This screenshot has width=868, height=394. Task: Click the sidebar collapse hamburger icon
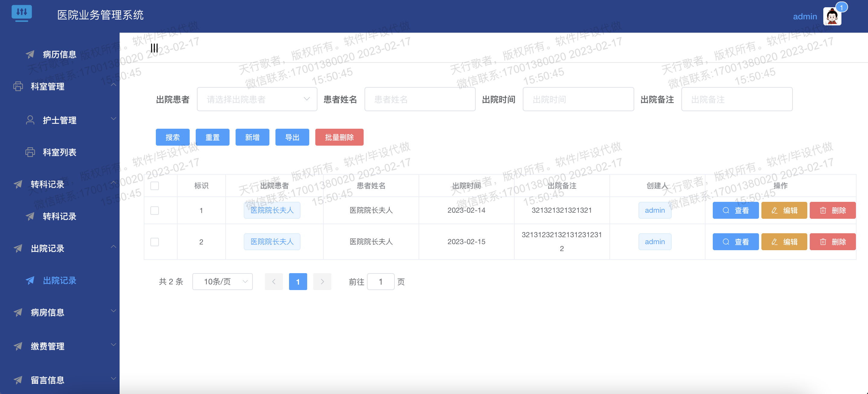[x=154, y=48]
